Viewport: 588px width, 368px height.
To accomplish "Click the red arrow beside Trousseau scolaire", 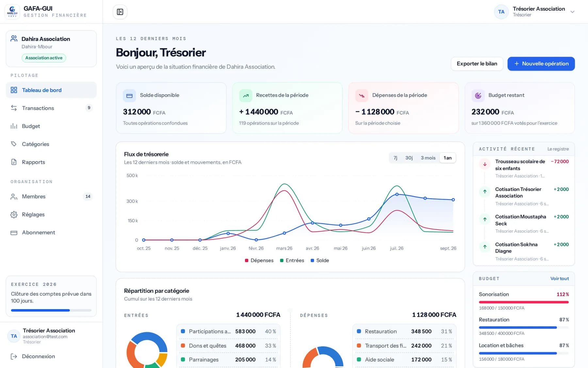I will pyautogui.click(x=485, y=164).
